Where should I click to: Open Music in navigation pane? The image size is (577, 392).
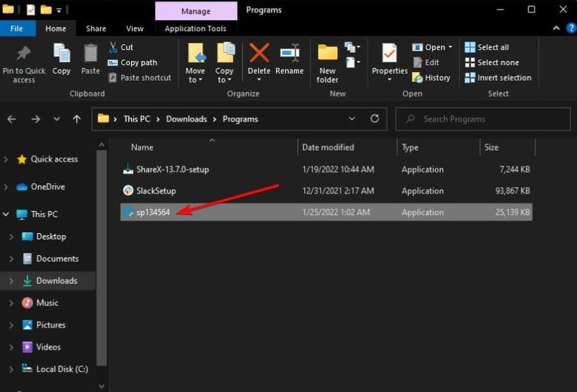point(47,303)
